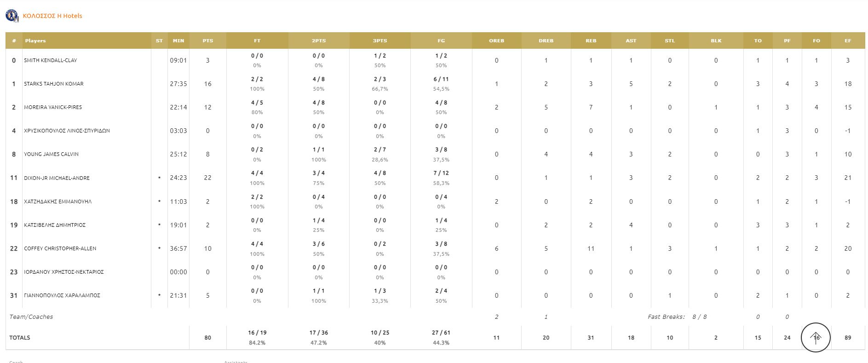868x363 pixels.
Task: Sort by the MIN column header
Action: [x=178, y=40]
